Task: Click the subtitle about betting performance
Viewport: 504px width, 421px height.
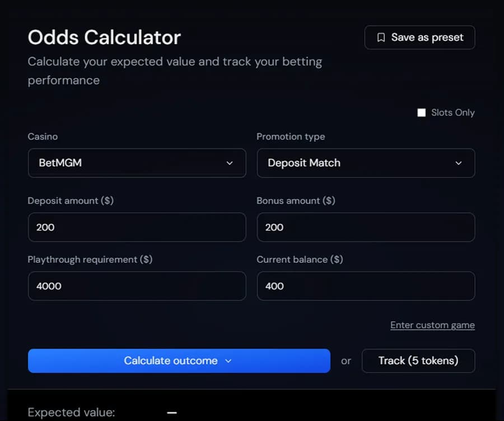Action: click(x=175, y=62)
